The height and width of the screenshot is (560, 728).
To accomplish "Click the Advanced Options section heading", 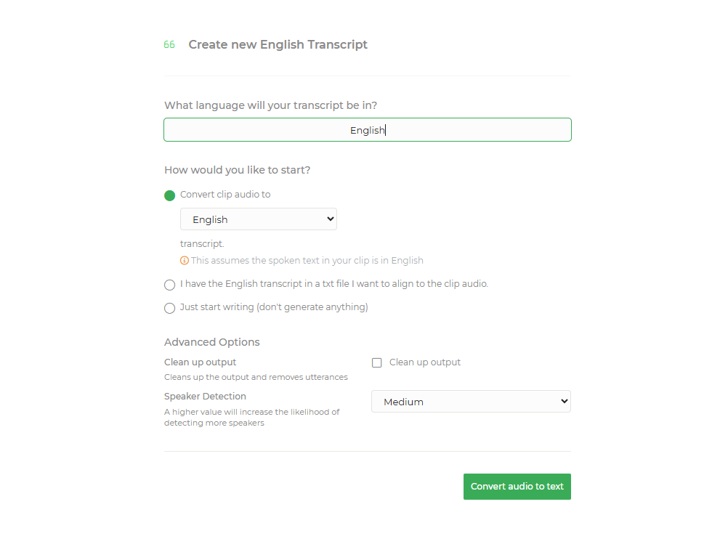I will pos(211,341).
